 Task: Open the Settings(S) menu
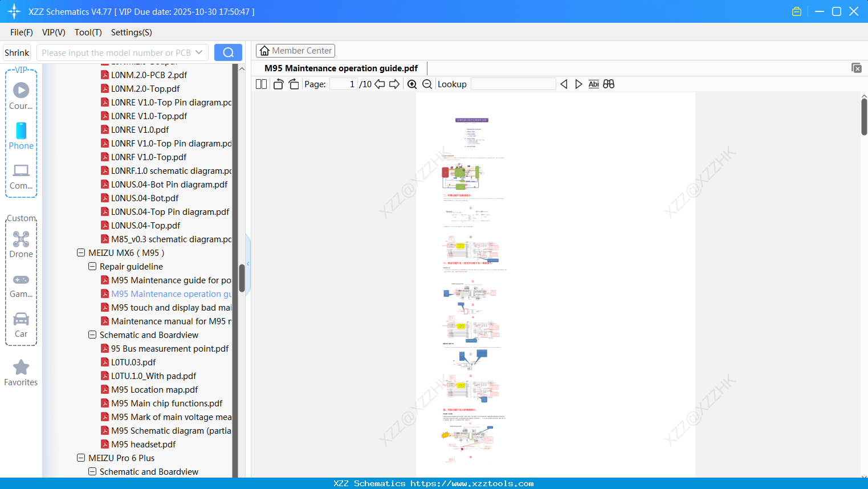pyautogui.click(x=132, y=32)
